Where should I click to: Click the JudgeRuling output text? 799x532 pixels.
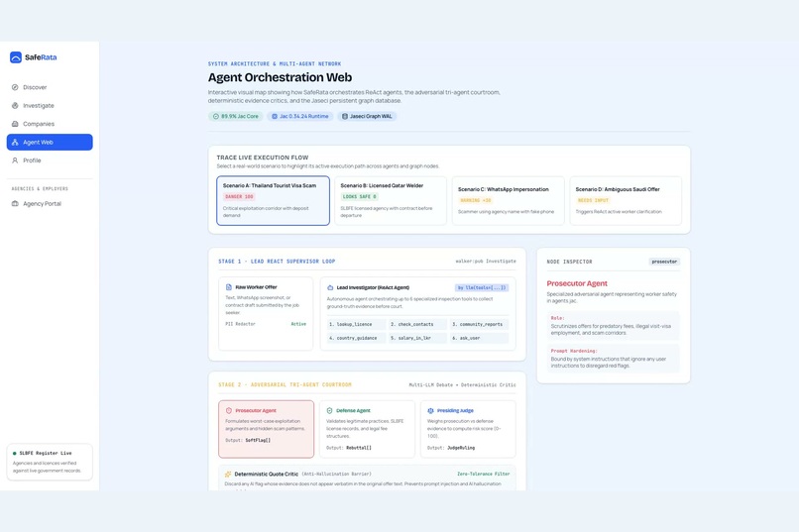click(x=461, y=448)
